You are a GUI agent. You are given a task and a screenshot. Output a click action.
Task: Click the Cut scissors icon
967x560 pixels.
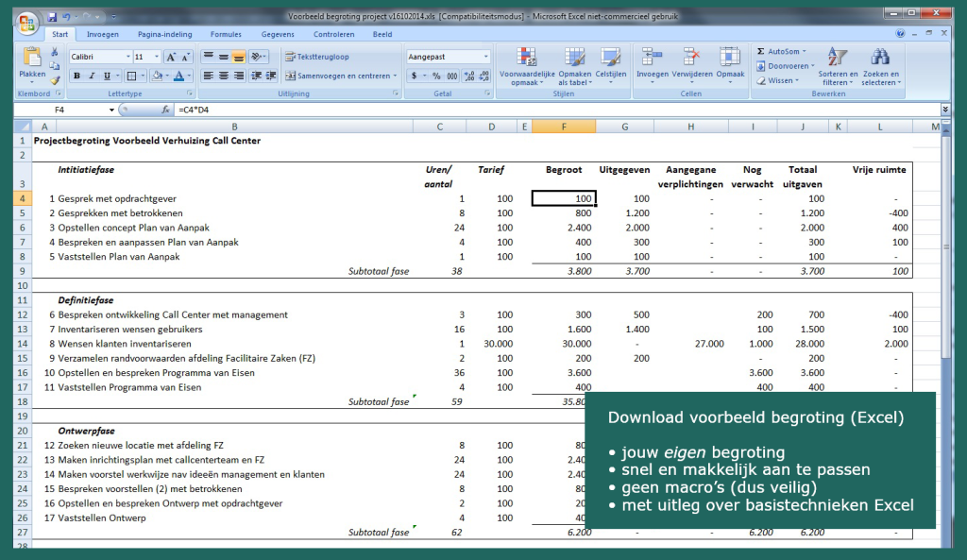55,52
